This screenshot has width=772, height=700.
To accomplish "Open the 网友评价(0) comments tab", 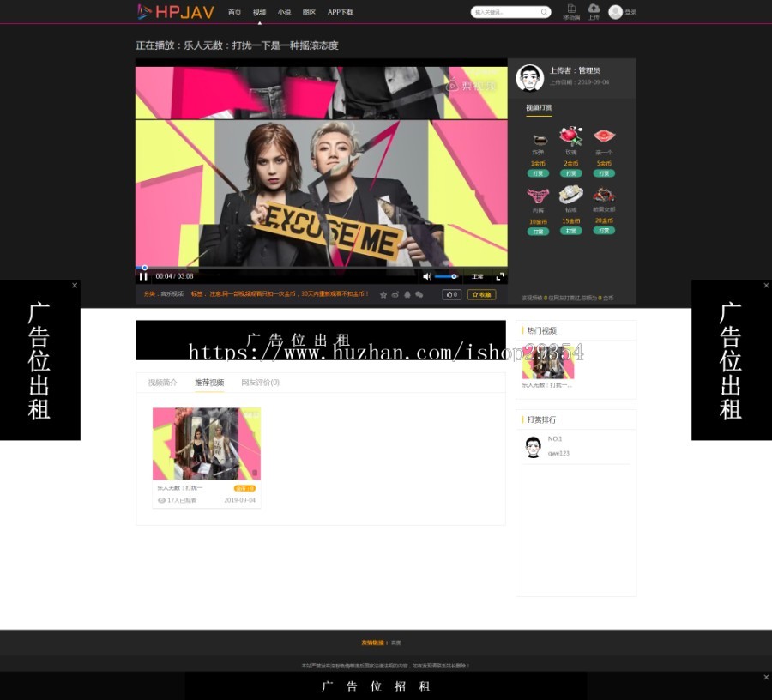I will (x=258, y=383).
